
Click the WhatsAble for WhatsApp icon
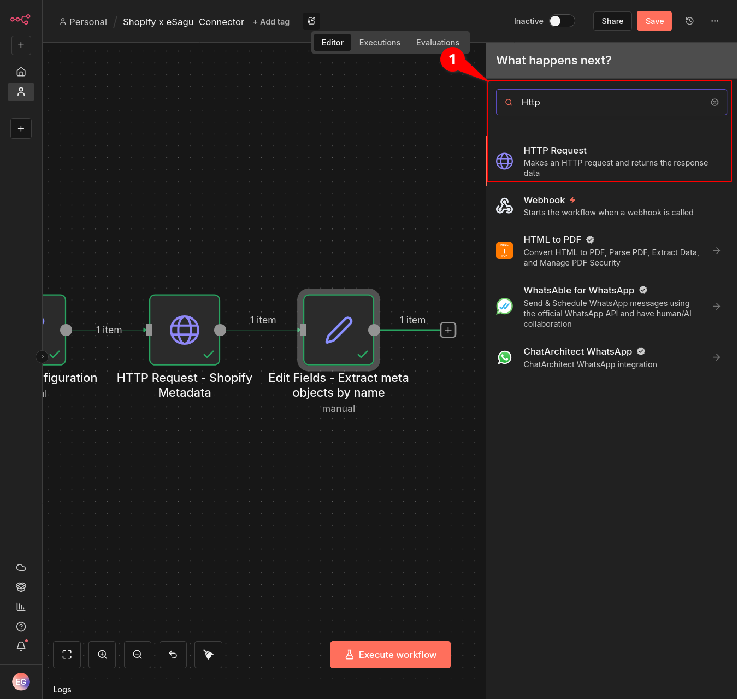tap(504, 307)
